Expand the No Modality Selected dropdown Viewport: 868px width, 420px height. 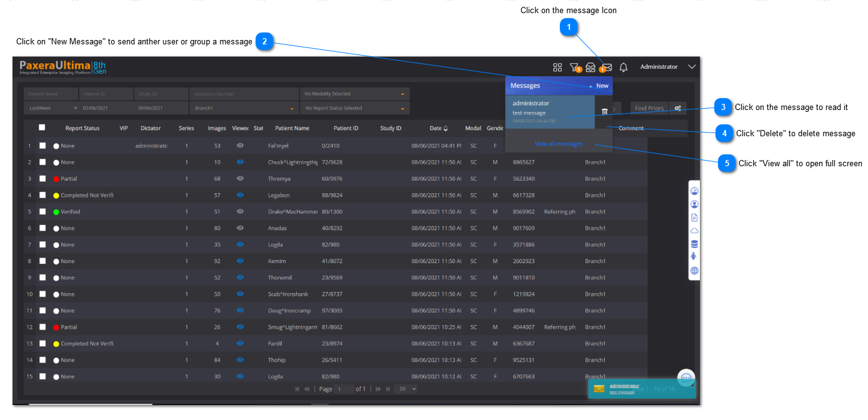[354, 94]
